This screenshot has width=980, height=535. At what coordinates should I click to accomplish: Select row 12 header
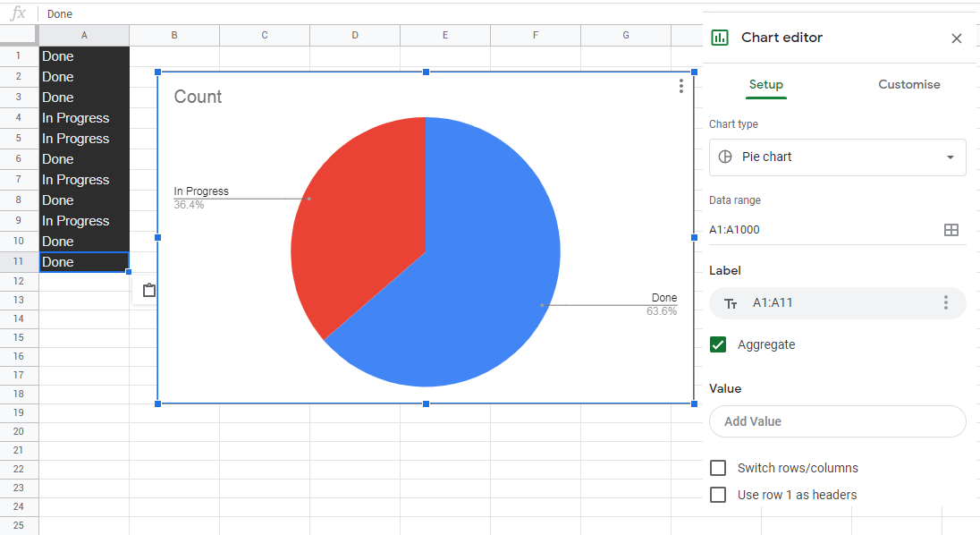(x=19, y=281)
